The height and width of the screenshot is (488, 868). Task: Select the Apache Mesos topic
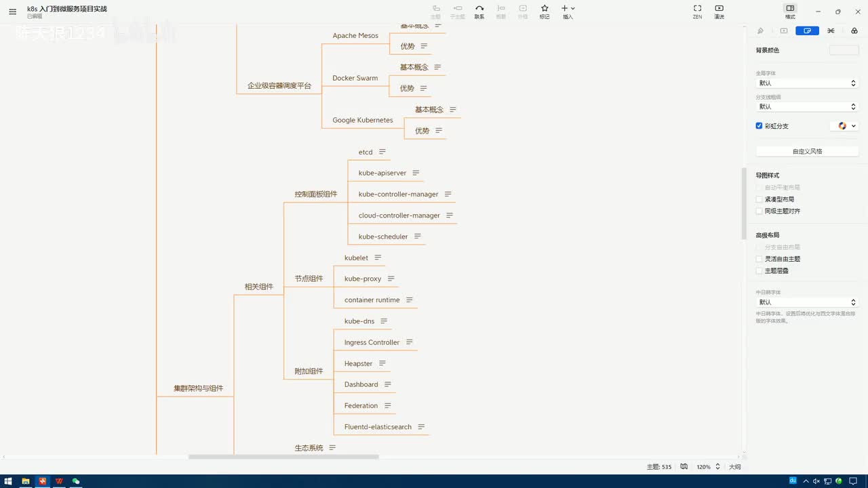pyautogui.click(x=355, y=36)
